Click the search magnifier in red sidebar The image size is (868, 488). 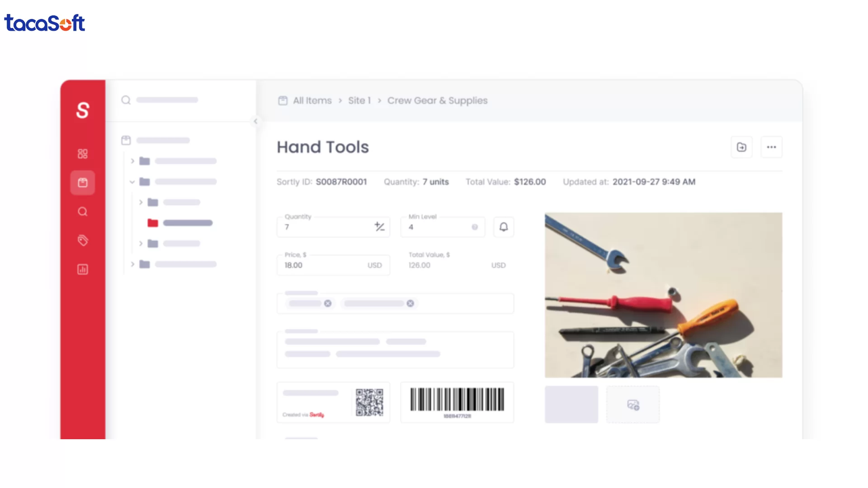(x=82, y=211)
